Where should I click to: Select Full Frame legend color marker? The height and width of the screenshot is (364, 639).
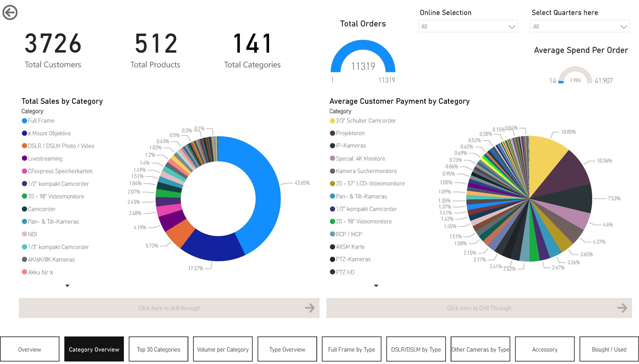(24, 121)
